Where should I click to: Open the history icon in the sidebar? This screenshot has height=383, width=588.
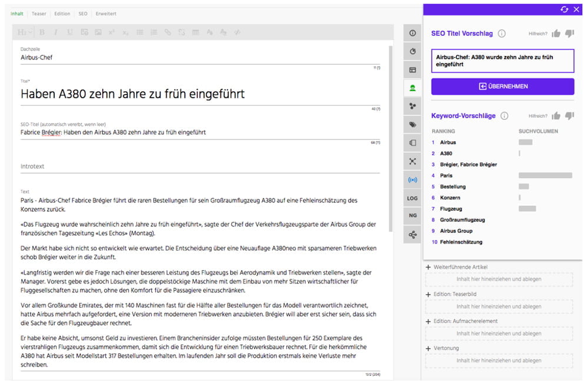pyautogui.click(x=413, y=51)
